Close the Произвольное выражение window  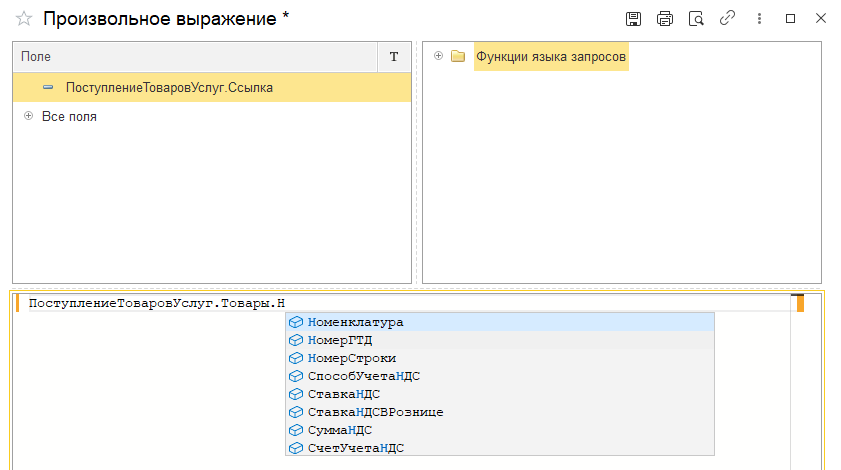821,18
